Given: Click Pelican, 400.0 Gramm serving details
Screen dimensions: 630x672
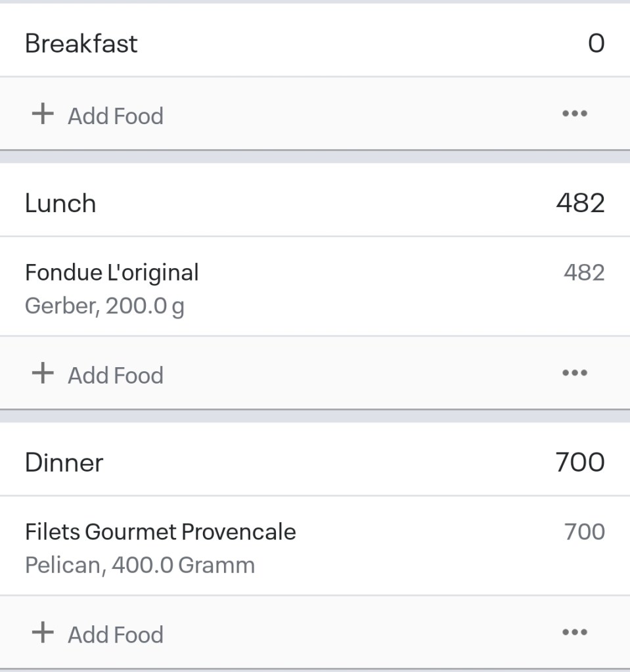Looking at the screenshot, I should 139,566.
